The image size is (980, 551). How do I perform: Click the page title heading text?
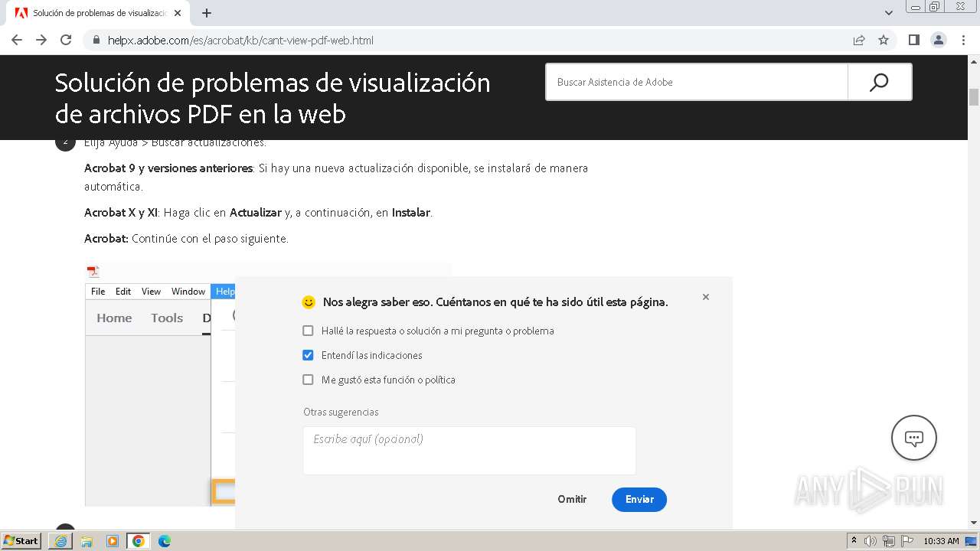click(x=273, y=98)
